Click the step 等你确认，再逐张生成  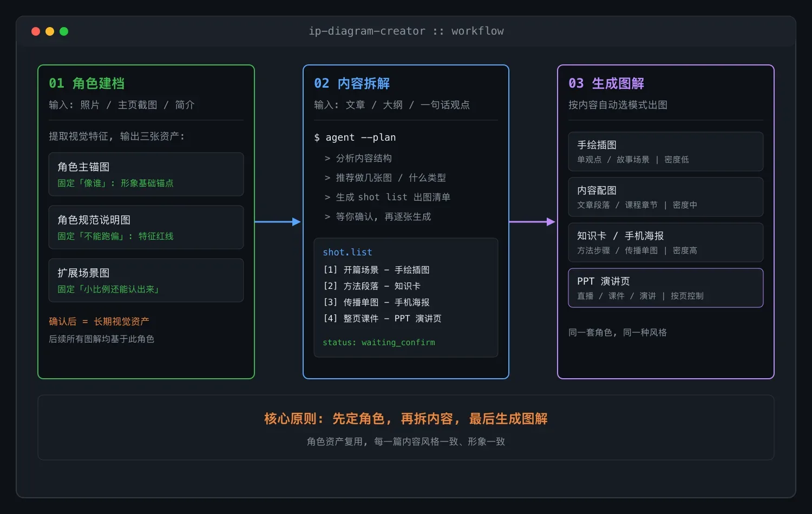click(x=377, y=216)
